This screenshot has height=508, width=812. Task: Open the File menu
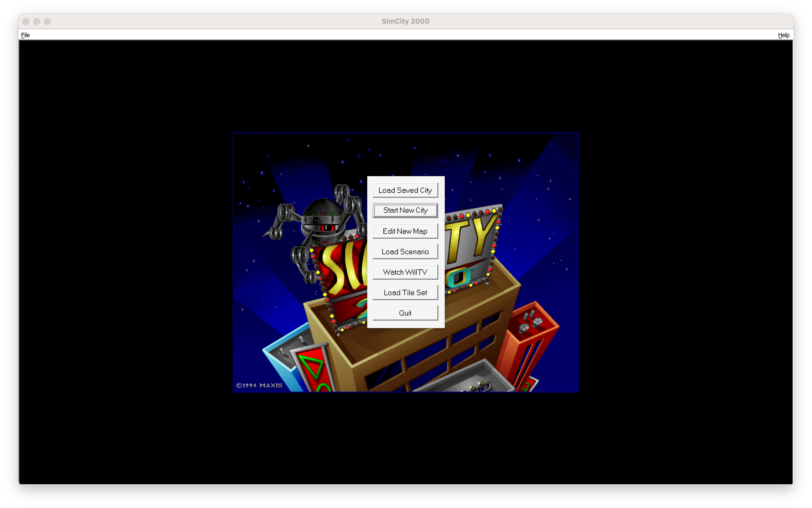pyautogui.click(x=26, y=35)
